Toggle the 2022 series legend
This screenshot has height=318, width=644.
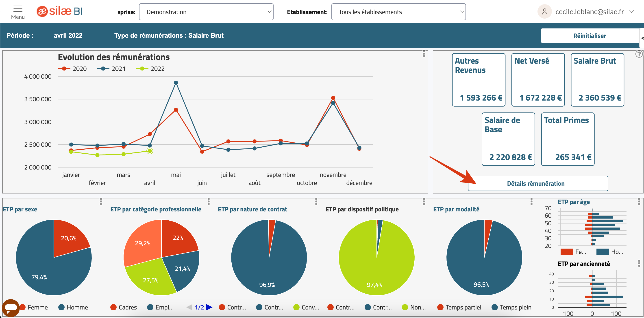[150, 69]
